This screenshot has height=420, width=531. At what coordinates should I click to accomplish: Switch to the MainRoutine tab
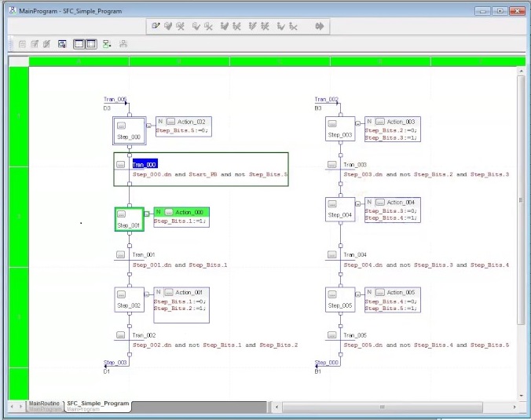[43, 404]
